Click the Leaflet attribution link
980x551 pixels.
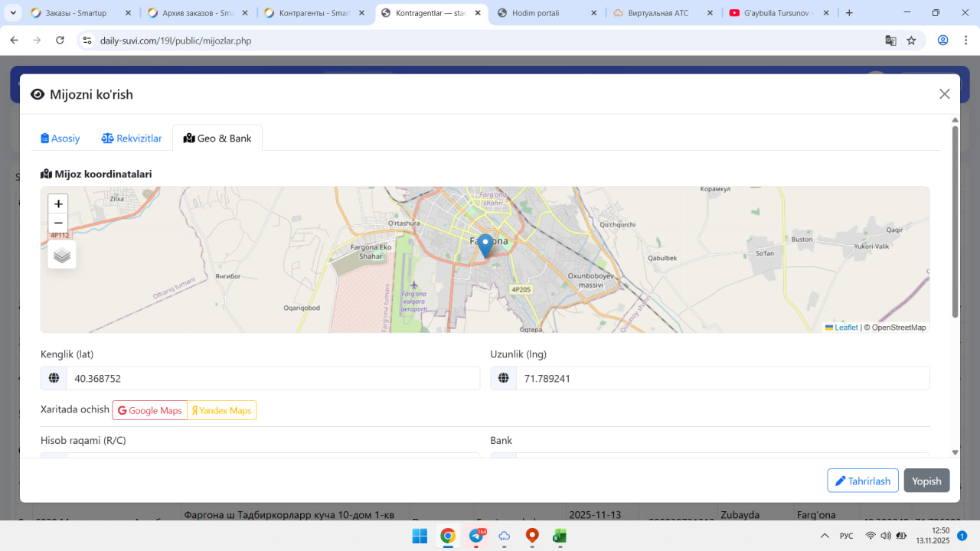coord(845,328)
